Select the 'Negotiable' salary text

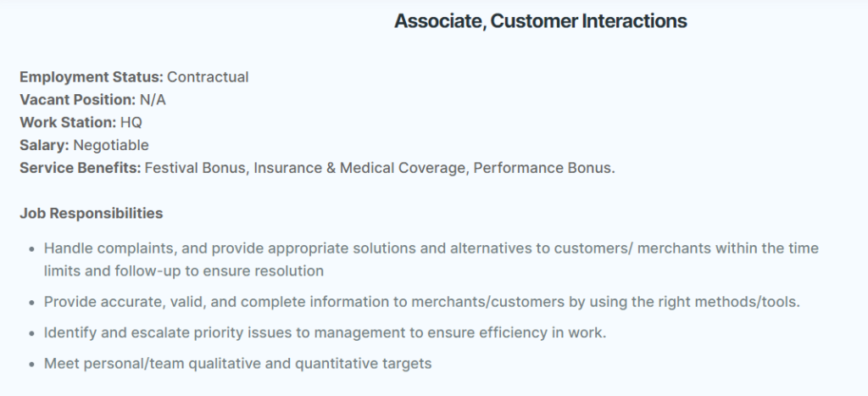(x=111, y=145)
